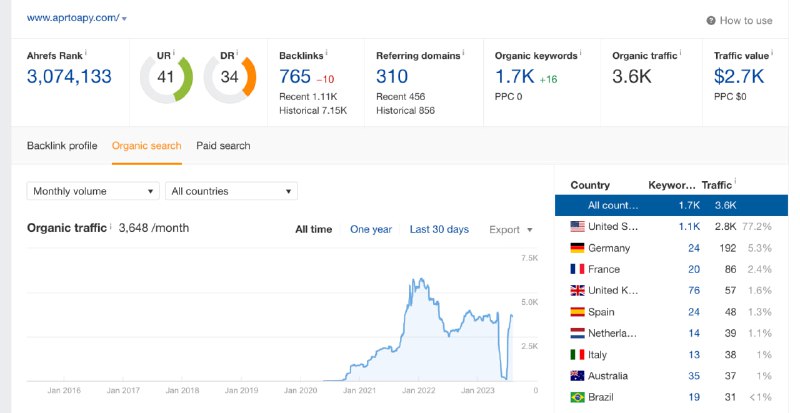Open the 765 backlinks count link

pos(295,77)
